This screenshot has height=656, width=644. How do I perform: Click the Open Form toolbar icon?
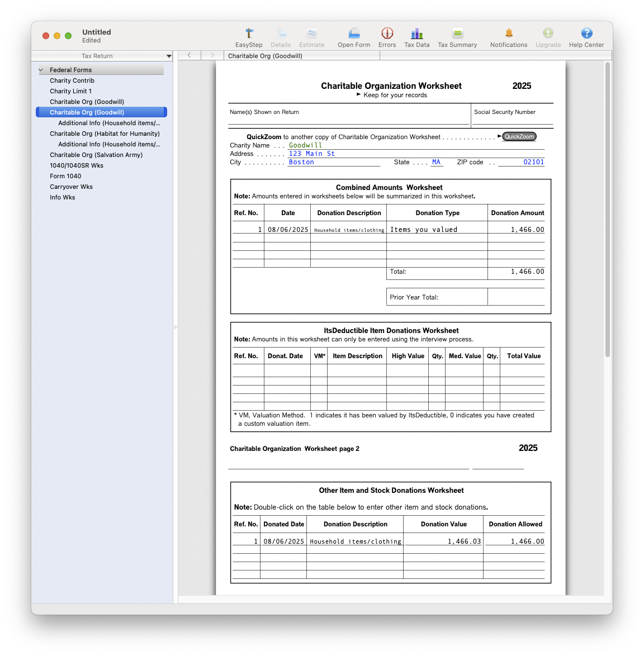[354, 37]
